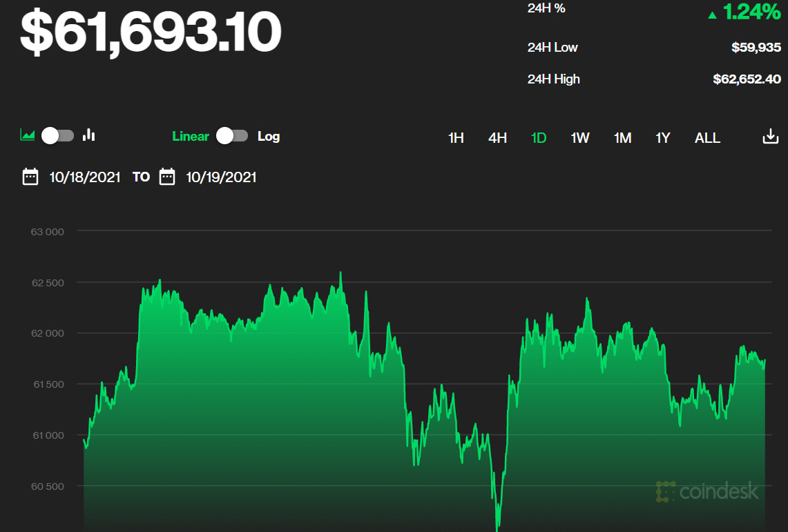Select the 1D time range

(539, 138)
